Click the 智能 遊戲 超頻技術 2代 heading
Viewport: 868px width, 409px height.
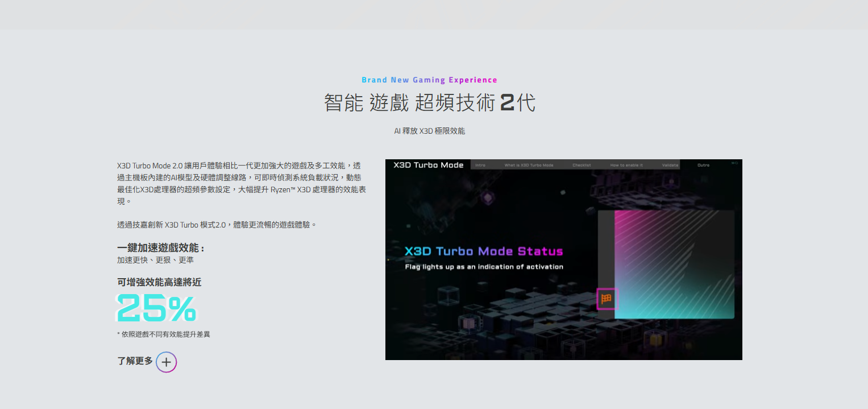429,103
